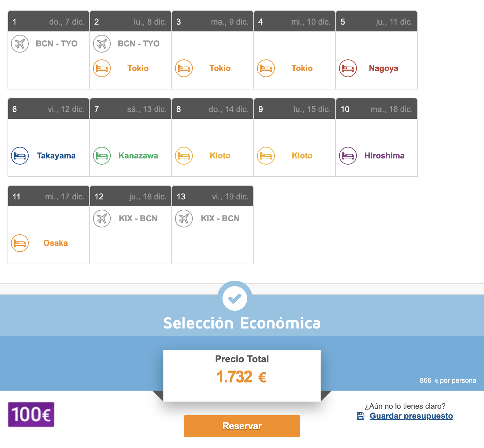484x448 pixels.
Task: Click the blue Takayama hotel bed icon
Action: 20,156
